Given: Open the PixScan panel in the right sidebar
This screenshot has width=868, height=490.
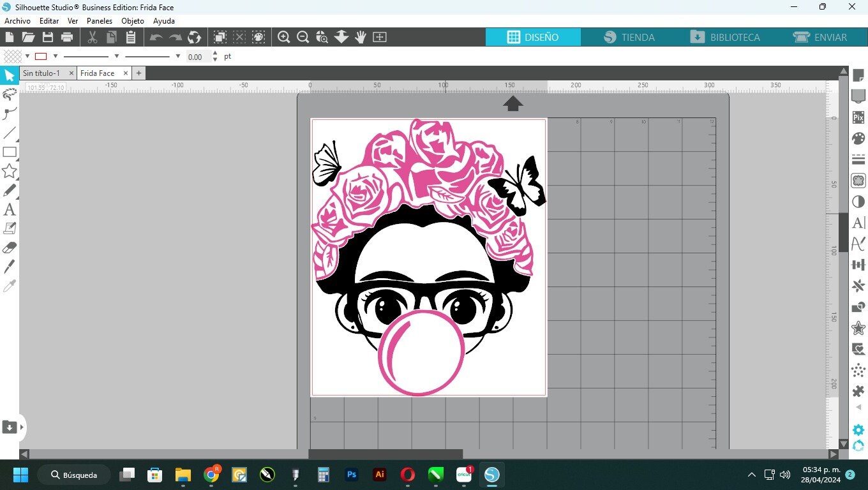Looking at the screenshot, I should [858, 117].
